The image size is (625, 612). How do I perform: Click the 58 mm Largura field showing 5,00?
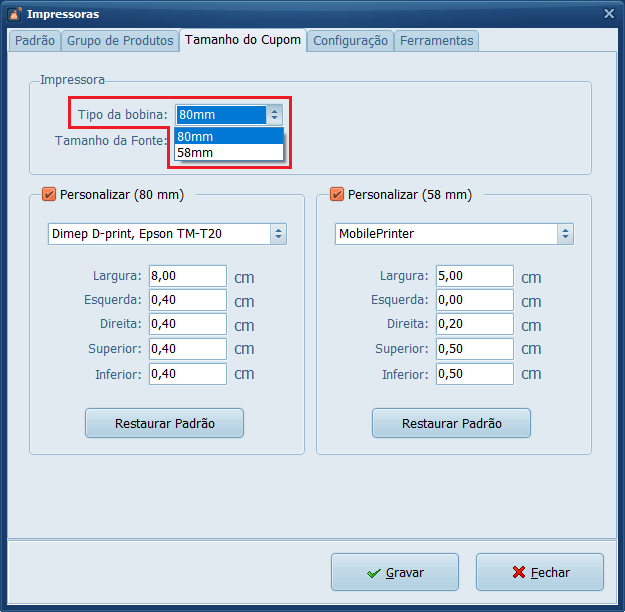coord(475,276)
